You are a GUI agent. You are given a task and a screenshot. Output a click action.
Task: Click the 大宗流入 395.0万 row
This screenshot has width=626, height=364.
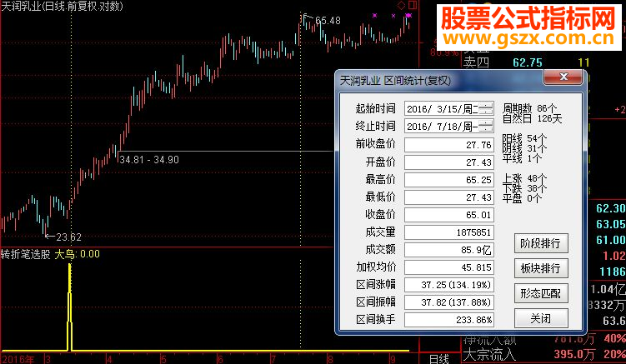point(543,354)
